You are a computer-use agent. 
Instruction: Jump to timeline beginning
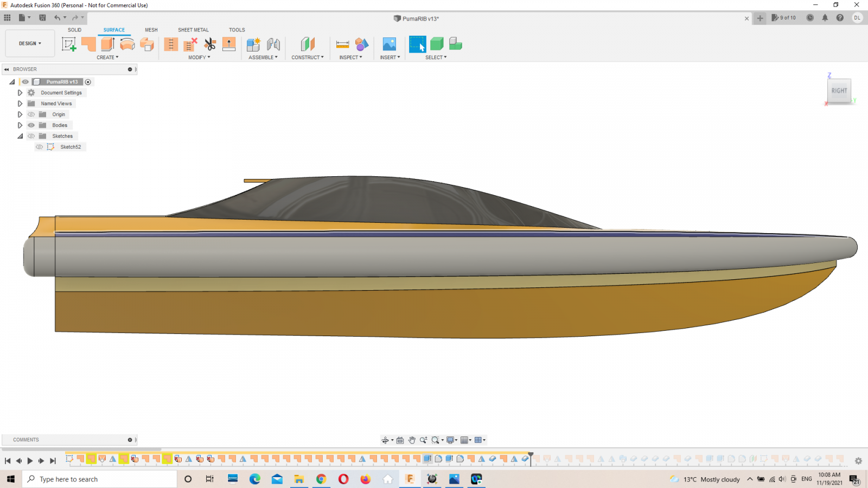pyautogui.click(x=8, y=461)
